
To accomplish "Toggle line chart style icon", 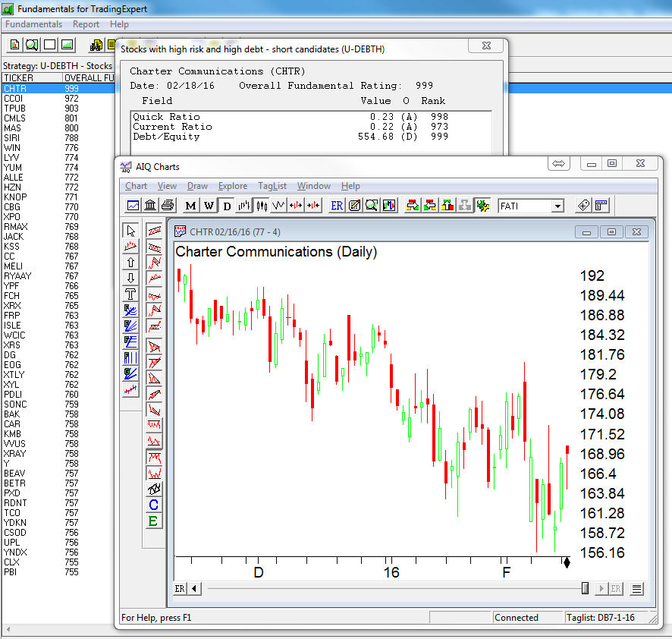I will (x=278, y=206).
